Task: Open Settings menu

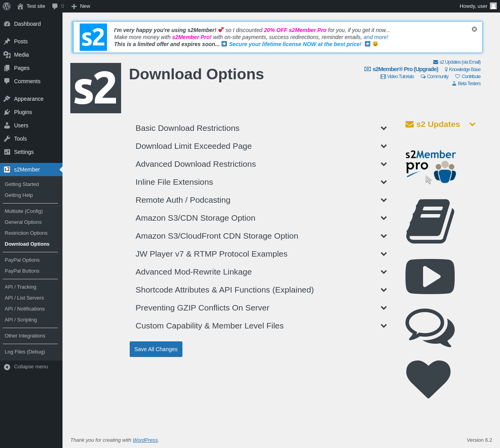Action: pyautogui.click(x=31, y=152)
